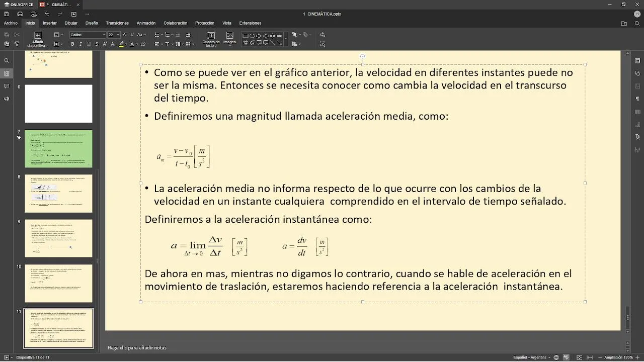Click the copy style paintbrush icon
Viewport: 644px width, 362px height.
coord(17,44)
